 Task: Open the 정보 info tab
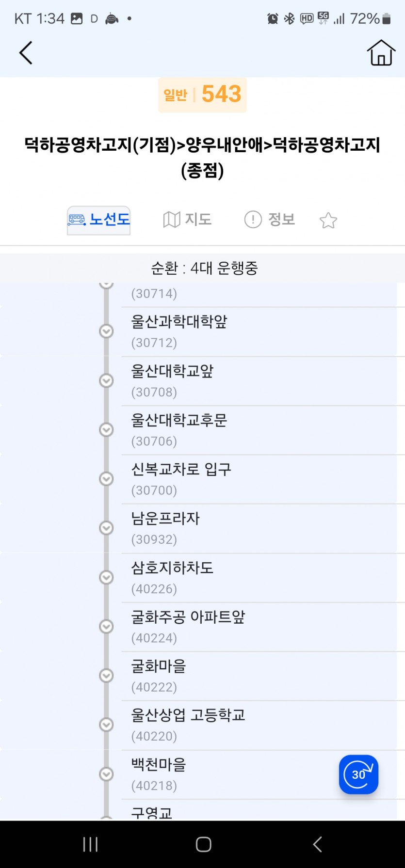tap(270, 220)
